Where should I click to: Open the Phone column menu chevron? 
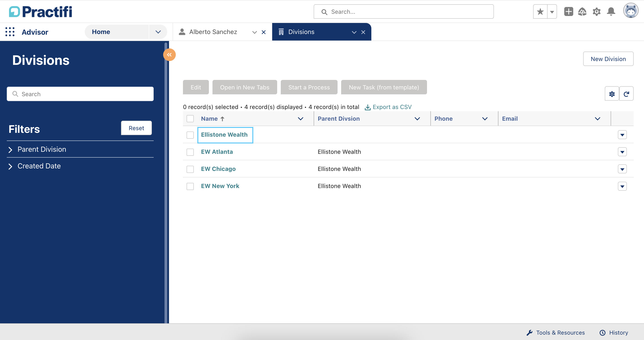485,119
